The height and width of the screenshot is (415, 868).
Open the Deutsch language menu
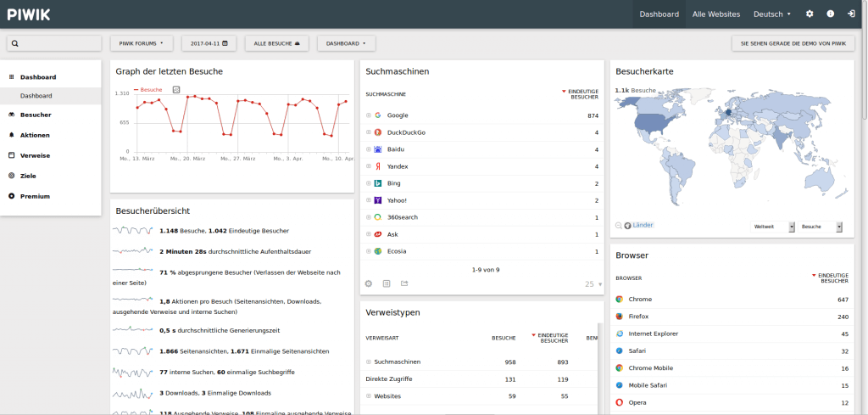[x=771, y=14]
